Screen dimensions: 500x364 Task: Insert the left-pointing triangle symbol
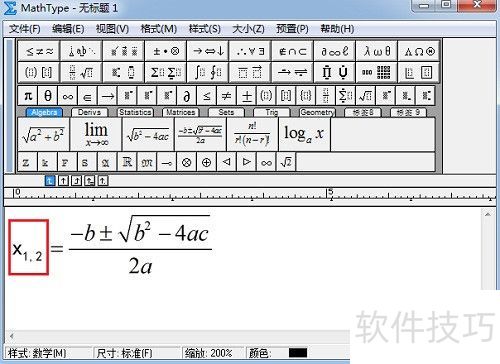pos(227,162)
